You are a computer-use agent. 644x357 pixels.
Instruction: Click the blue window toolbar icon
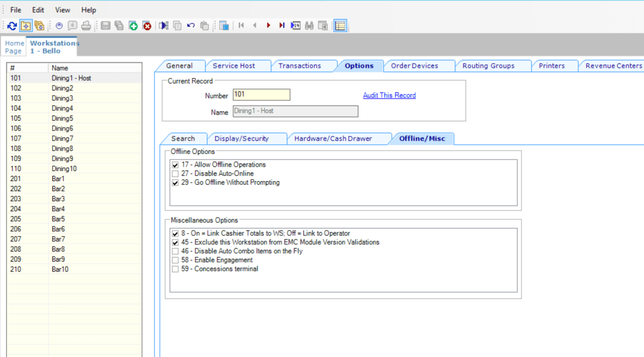[x=225, y=26]
